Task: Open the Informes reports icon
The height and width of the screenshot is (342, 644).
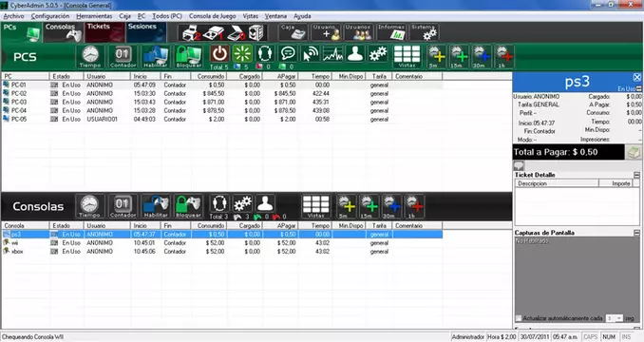Action: click(x=391, y=32)
